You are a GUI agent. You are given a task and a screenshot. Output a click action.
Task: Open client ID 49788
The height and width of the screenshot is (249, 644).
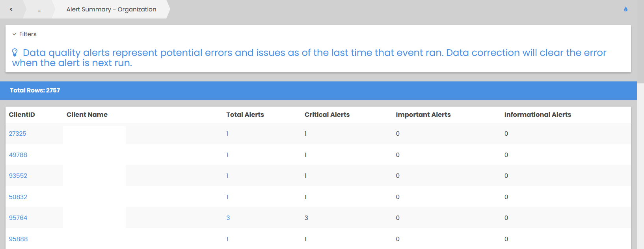[18, 155]
